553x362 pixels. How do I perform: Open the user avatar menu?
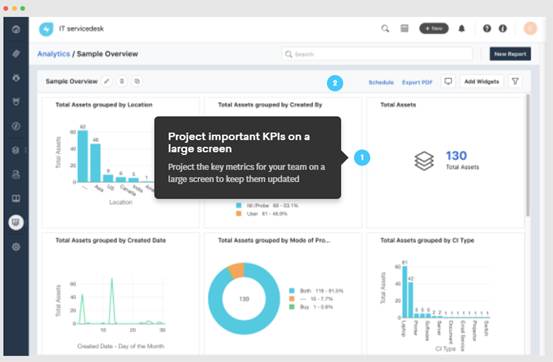click(530, 28)
